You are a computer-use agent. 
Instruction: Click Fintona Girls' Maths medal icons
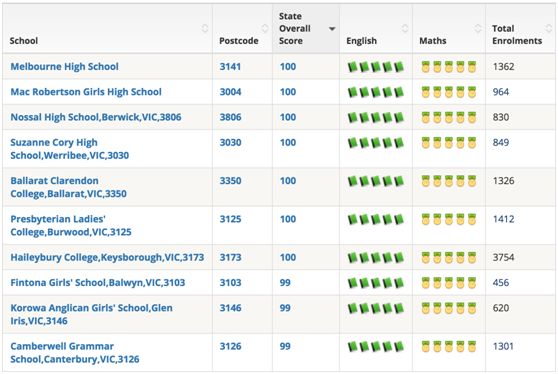(x=449, y=283)
